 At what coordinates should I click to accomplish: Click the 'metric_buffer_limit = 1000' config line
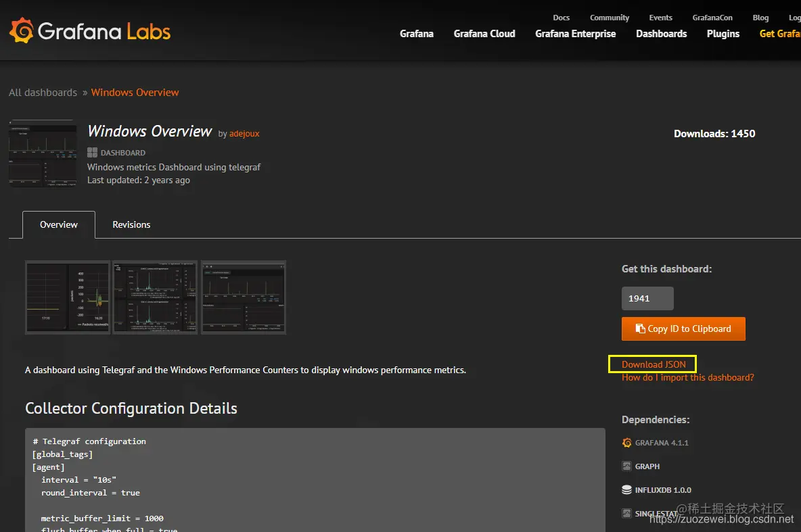(102, 518)
